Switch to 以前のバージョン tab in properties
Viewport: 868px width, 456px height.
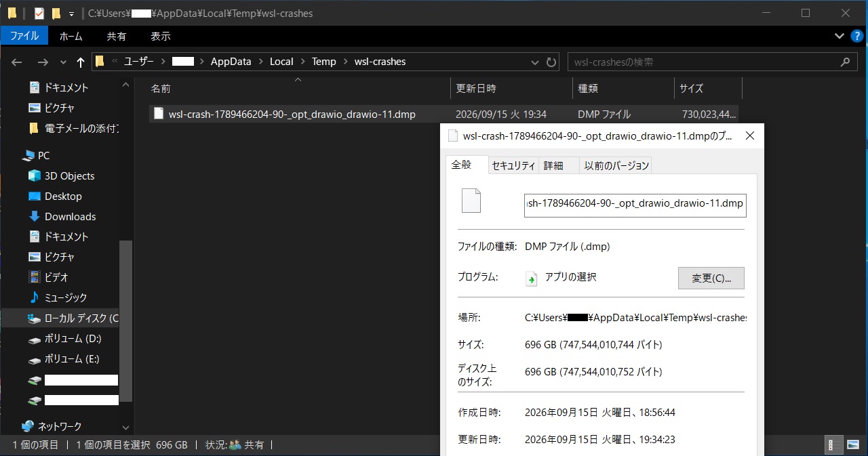tap(616, 165)
